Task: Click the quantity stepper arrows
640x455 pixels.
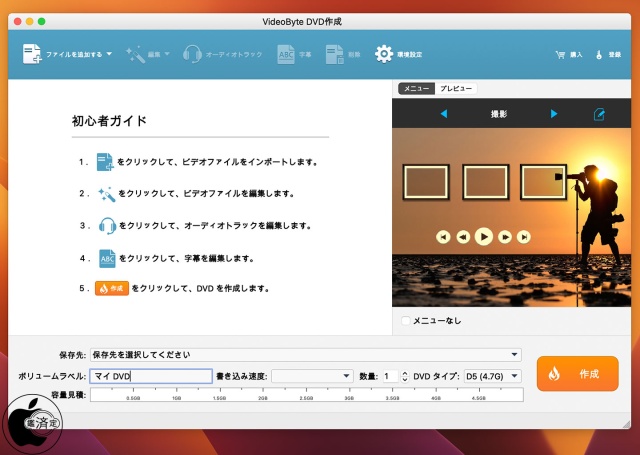Action: [404, 376]
